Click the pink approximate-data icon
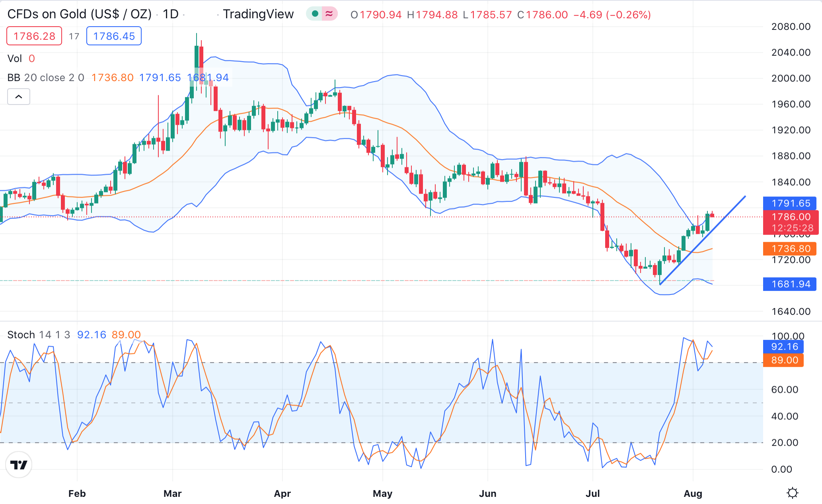822x504 pixels. (329, 14)
